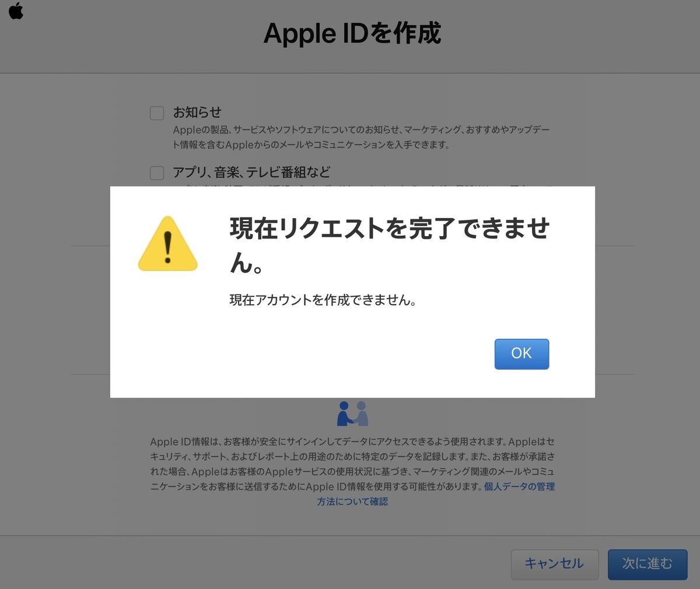
Task: Click the キャンセル button
Action: coord(554,564)
